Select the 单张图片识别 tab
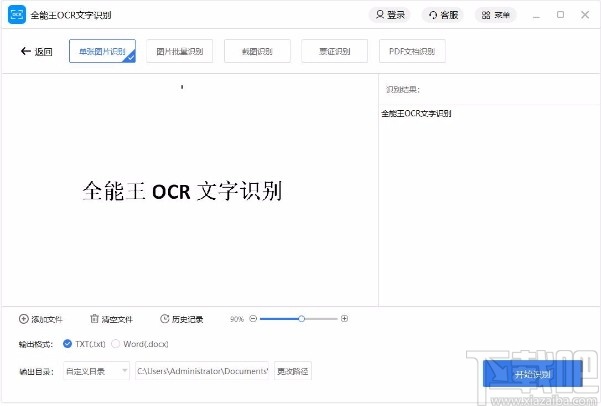 [x=102, y=51]
